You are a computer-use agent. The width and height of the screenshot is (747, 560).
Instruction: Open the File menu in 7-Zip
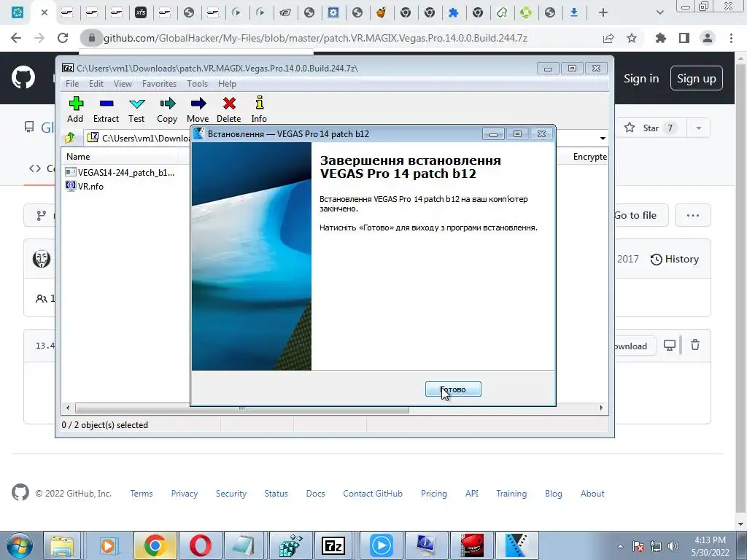[x=72, y=84]
